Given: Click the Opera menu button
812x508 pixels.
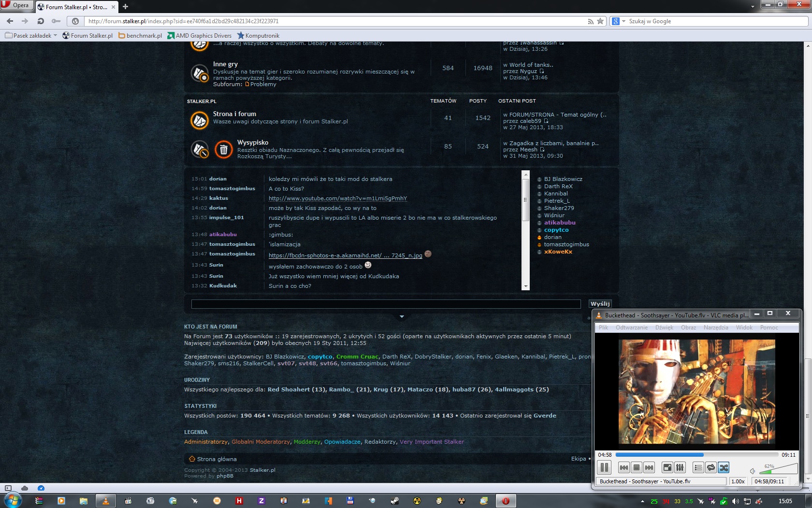Looking at the screenshot, I should point(16,5).
